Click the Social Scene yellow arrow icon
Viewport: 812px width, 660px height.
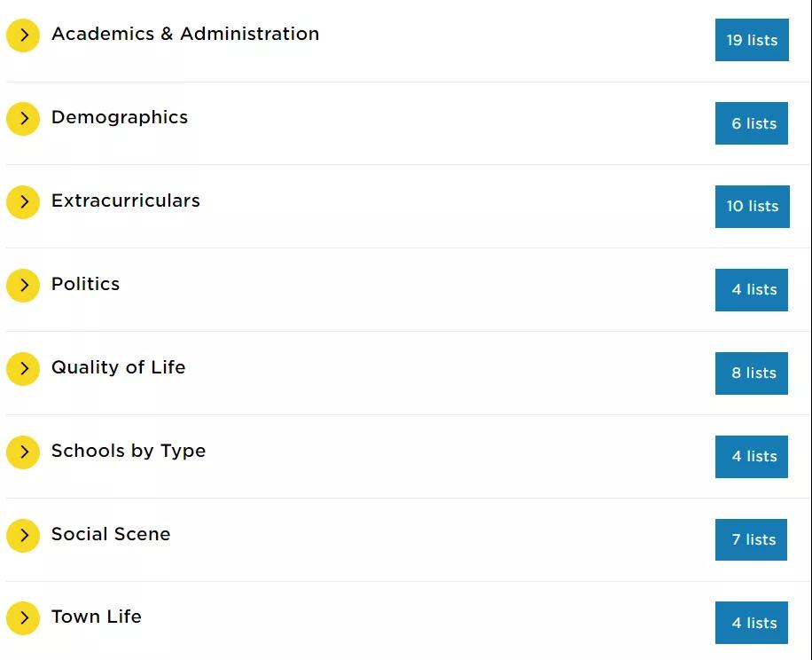click(23, 536)
